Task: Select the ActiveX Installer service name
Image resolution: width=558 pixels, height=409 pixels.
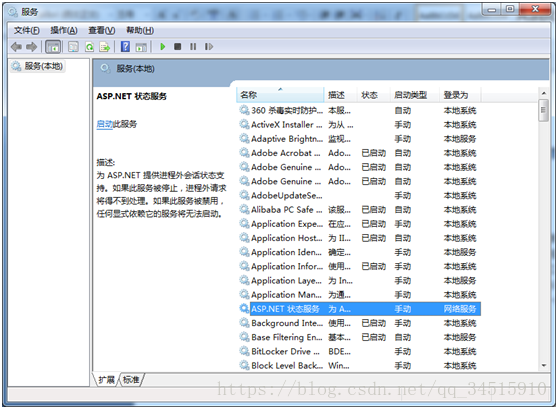Action: click(286, 125)
